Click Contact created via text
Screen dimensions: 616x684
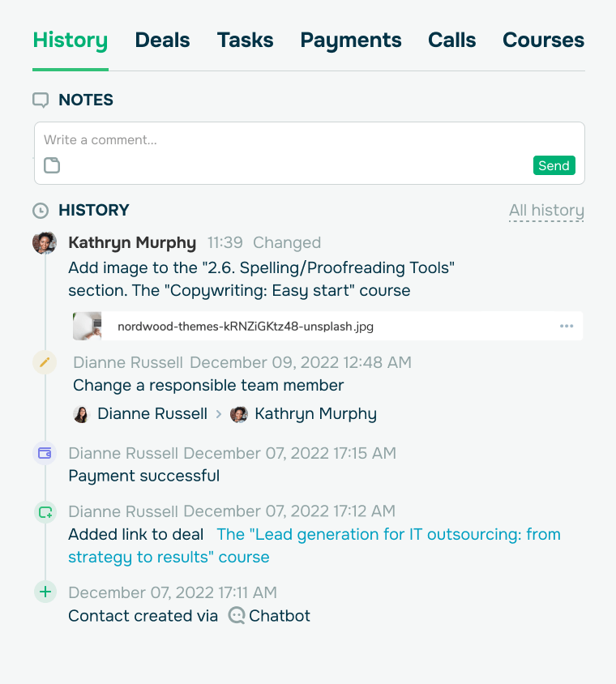(143, 616)
